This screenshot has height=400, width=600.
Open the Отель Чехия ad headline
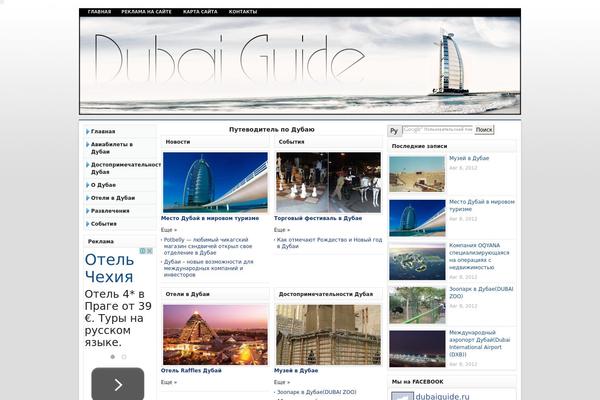click(109, 268)
